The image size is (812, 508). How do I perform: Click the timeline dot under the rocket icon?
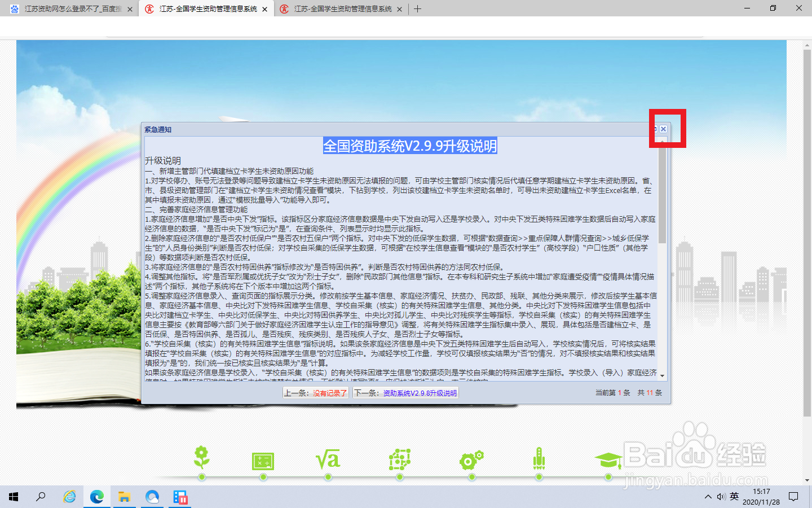coord(539,477)
